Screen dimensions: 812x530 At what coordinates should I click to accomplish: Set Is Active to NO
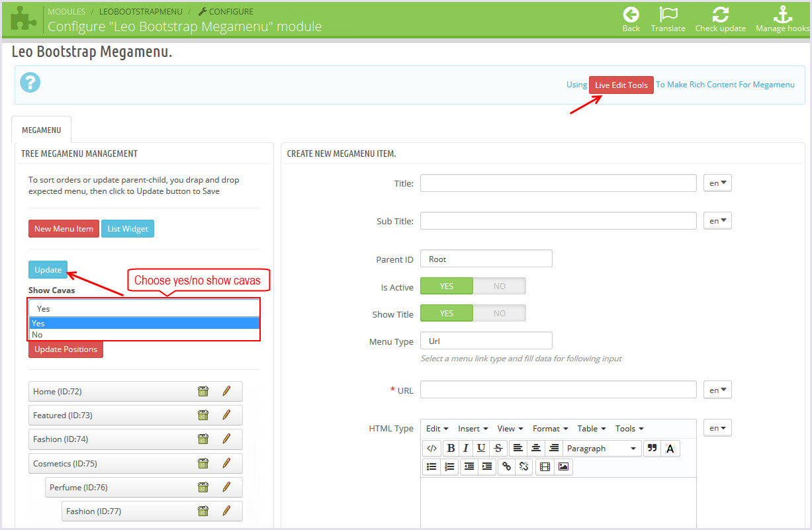(500, 286)
